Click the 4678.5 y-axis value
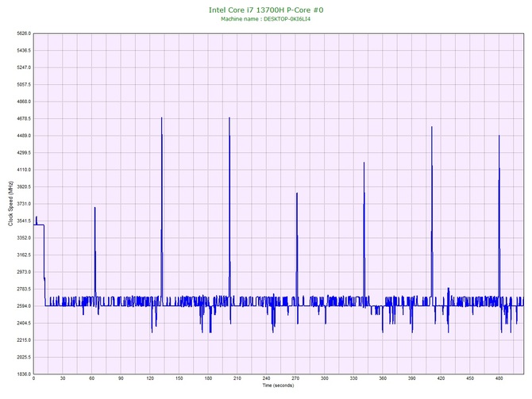The height and width of the screenshot is (399, 532). click(24, 119)
